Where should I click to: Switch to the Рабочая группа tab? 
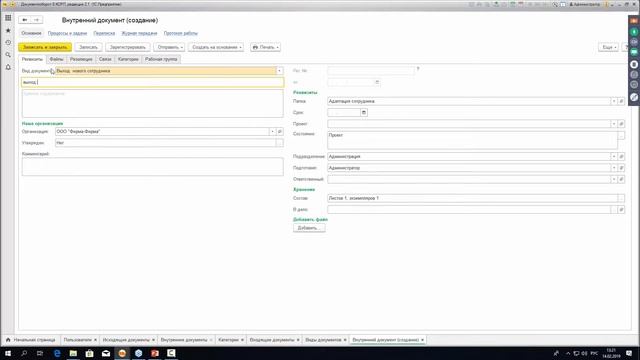[x=161, y=59]
